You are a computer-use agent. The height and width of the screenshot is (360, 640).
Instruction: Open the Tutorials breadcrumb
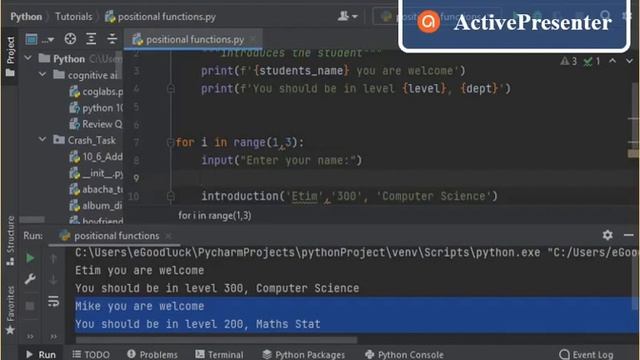point(73,17)
